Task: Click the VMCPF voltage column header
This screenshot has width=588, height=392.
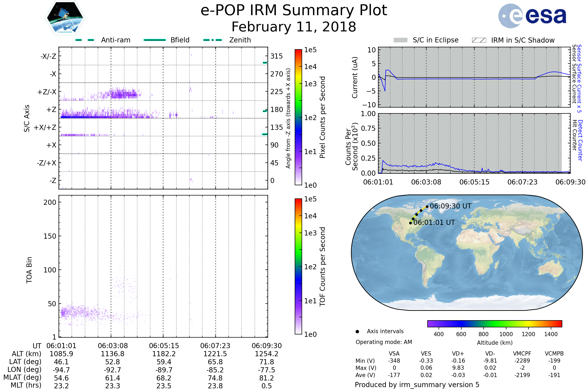Action: (522, 354)
